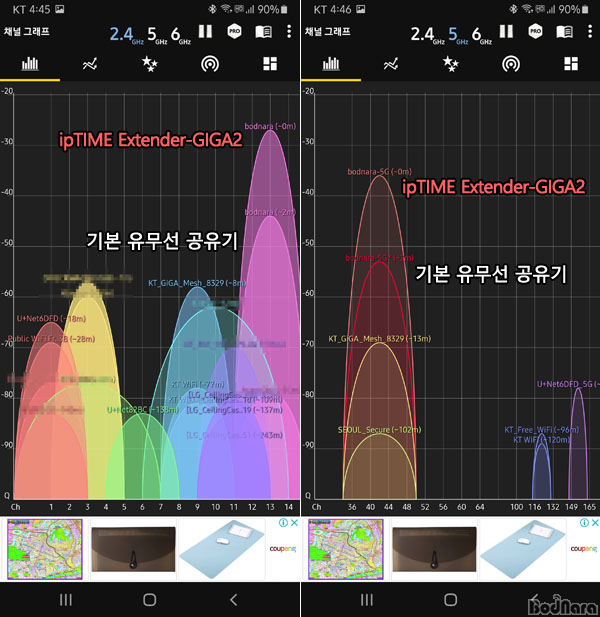The height and width of the screenshot is (617, 600).
Task: Open access point list tab in right screenshot
Action: click(x=511, y=64)
